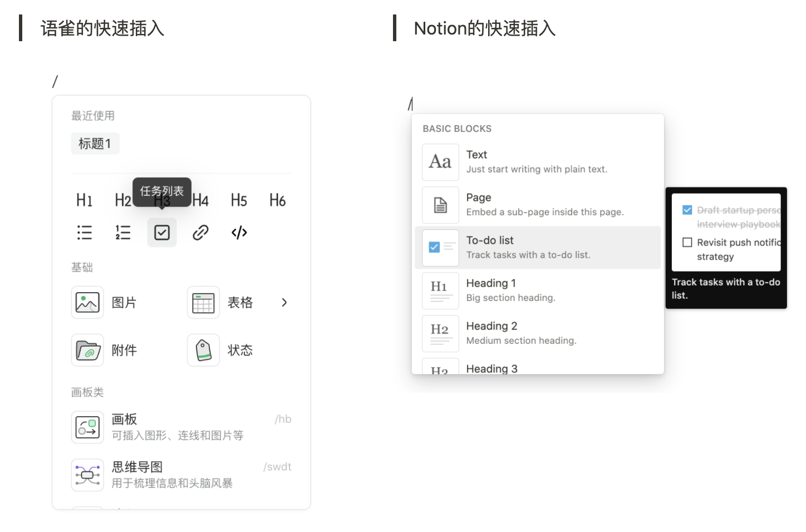Viewport: 806px width, 532px height.
Task: Select the 画板 entry title
Action: 124,419
